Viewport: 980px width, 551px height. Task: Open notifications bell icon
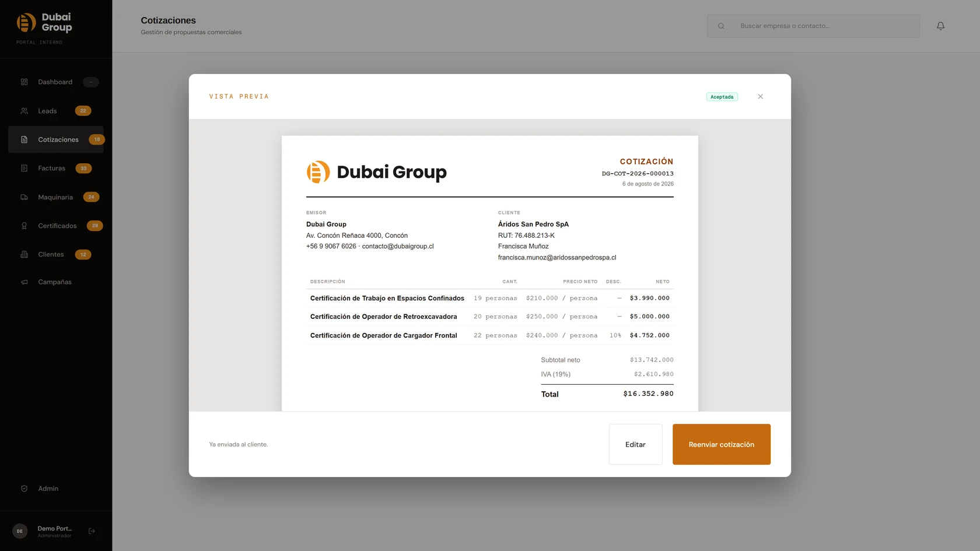(x=940, y=26)
